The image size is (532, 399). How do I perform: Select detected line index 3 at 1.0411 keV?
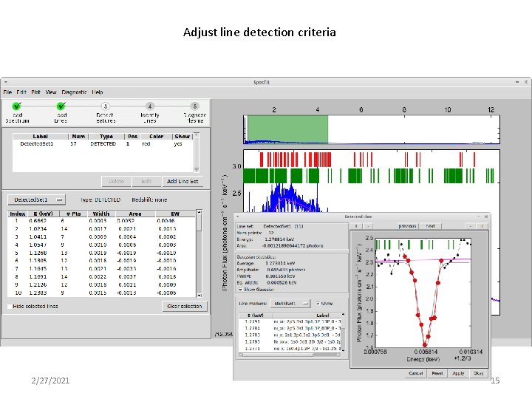pyautogui.click(x=101, y=237)
